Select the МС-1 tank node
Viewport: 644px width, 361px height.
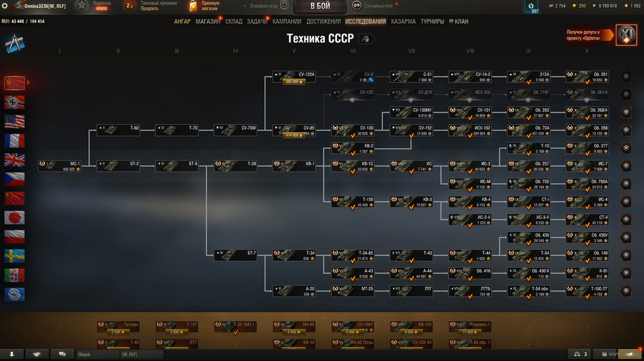59,166
